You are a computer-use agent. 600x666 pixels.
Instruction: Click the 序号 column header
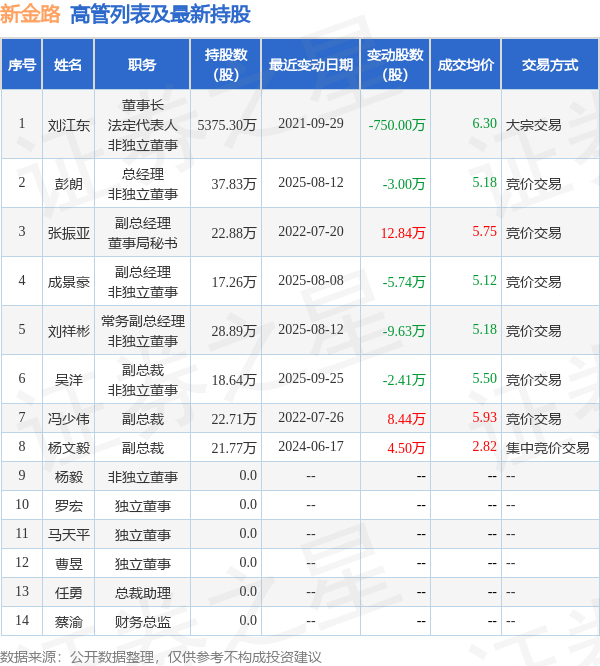[x=22, y=65]
